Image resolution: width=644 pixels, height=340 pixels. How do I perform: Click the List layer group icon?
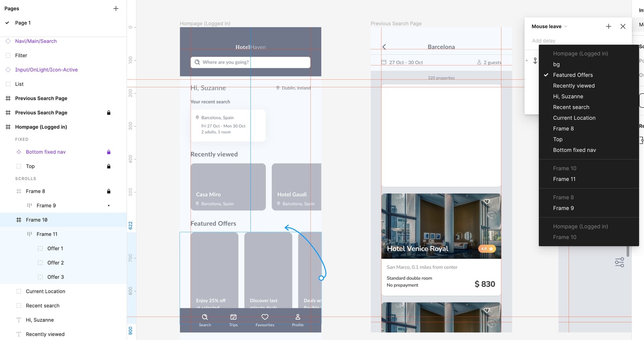8,84
